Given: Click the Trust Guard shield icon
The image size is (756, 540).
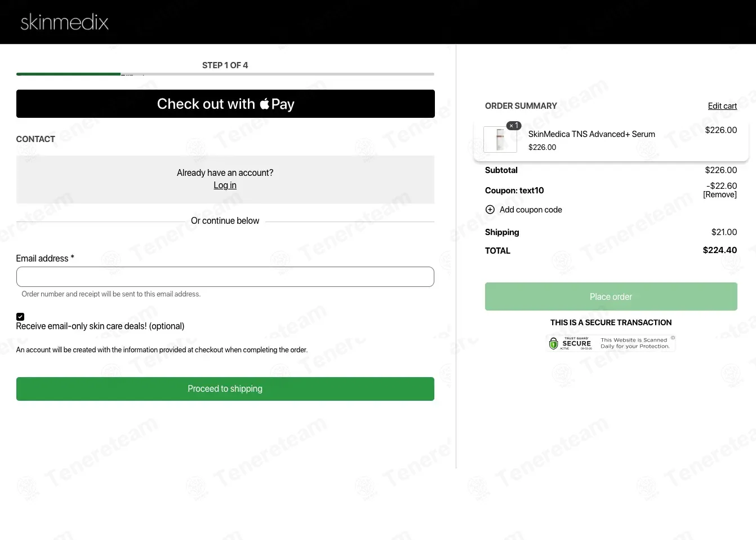Looking at the screenshot, I should coord(554,343).
